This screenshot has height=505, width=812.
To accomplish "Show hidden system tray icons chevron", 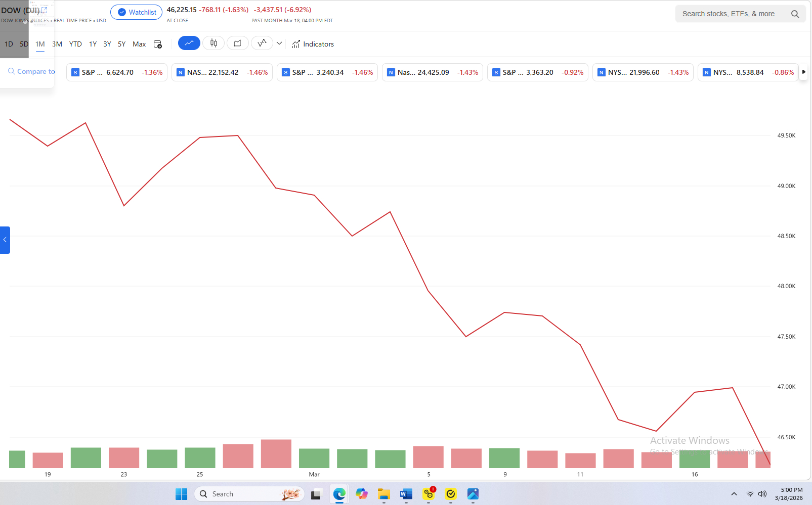I will pos(734,494).
